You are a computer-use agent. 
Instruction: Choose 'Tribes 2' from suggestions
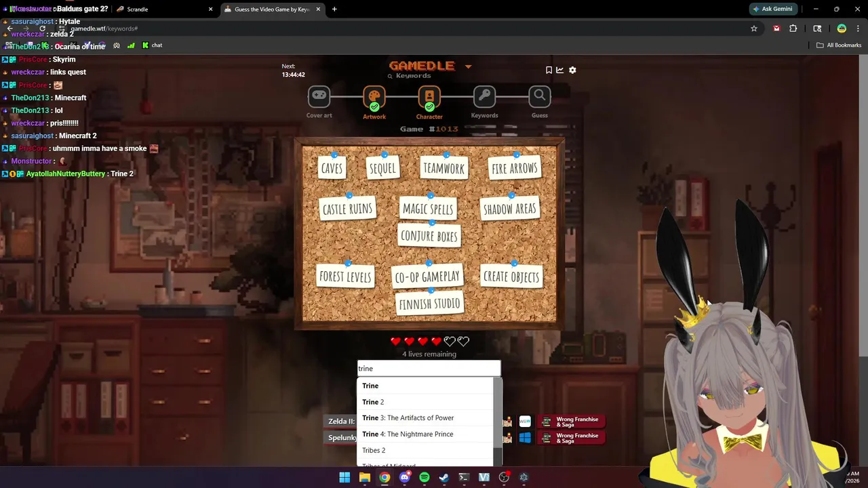[425, 450]
